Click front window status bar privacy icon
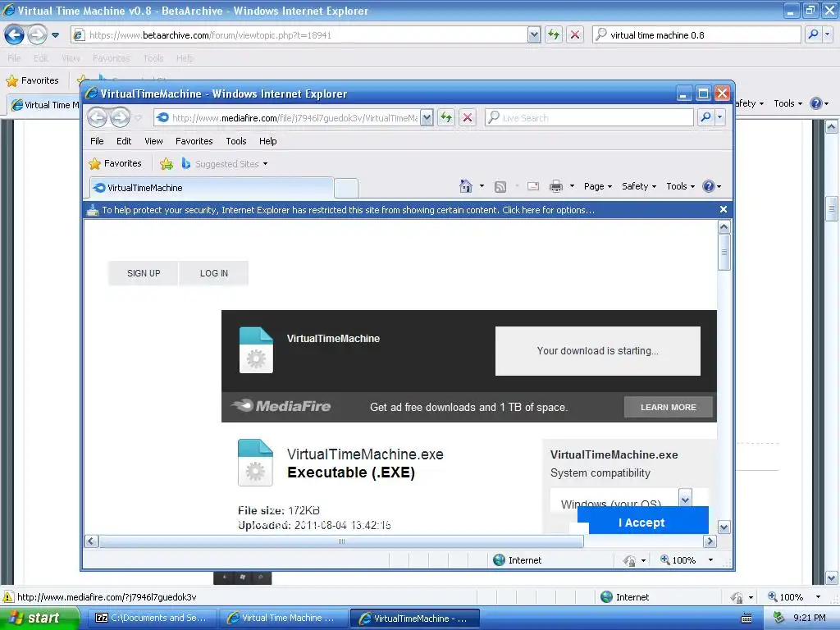This screenshot has width=840, height=630. (x=629, y=560)
